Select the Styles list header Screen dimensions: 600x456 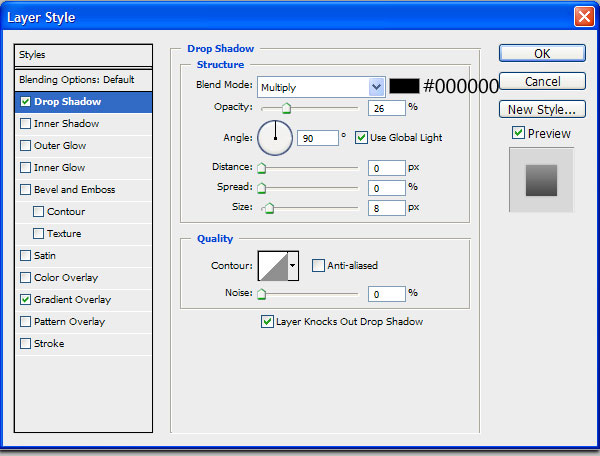[x=83, y=55]
